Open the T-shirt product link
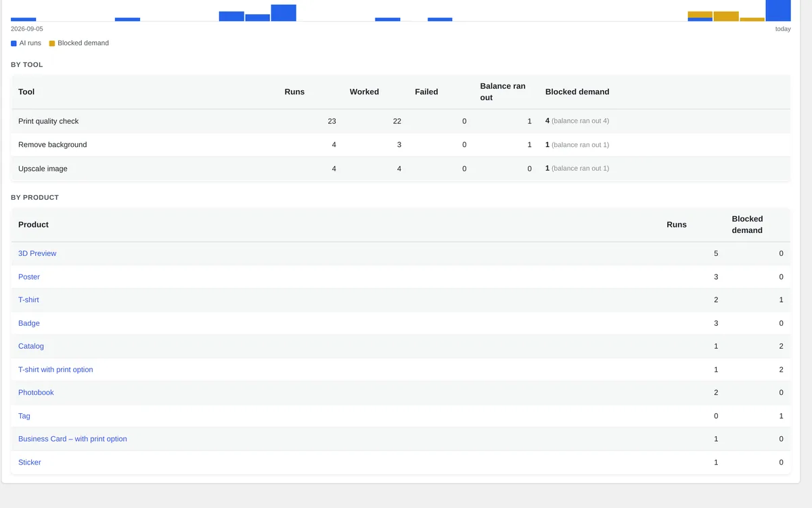The height and width of the screenshot is (508, 812). 28,299
